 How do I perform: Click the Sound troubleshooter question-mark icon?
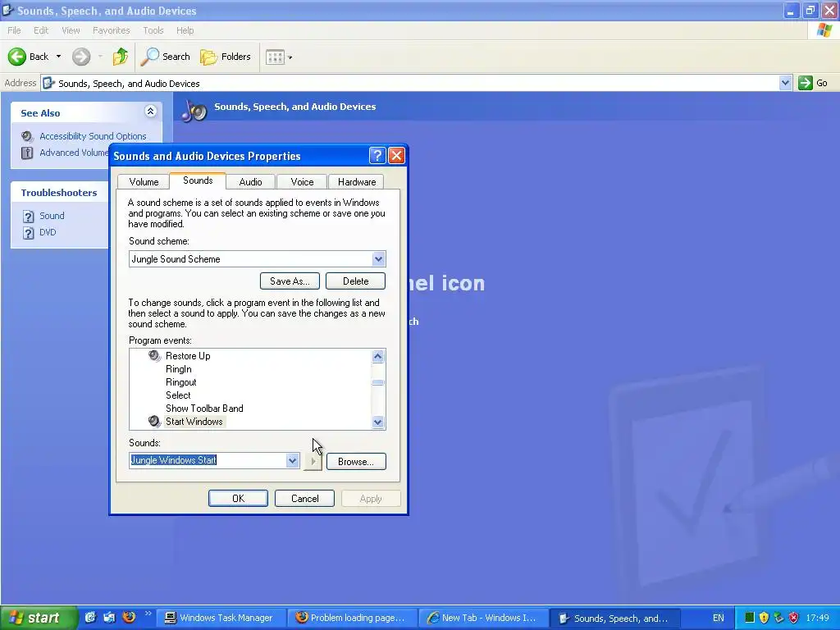[29, 217]
